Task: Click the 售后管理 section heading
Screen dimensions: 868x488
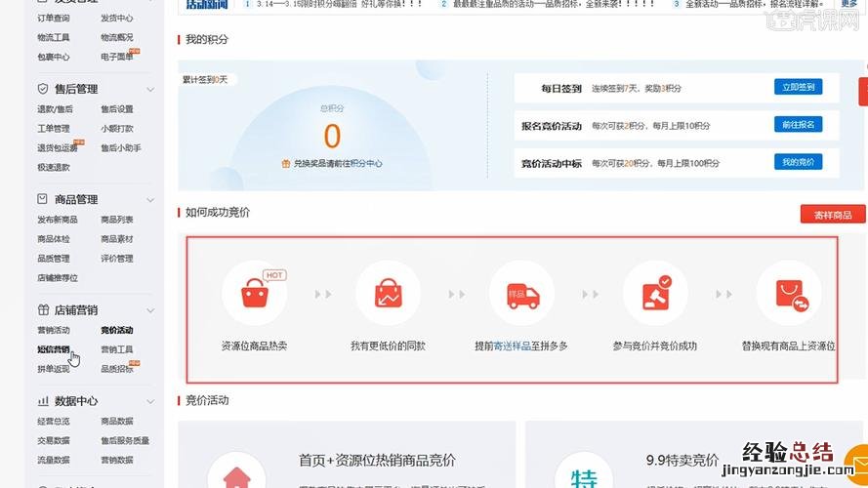Action: coord(76,89)
